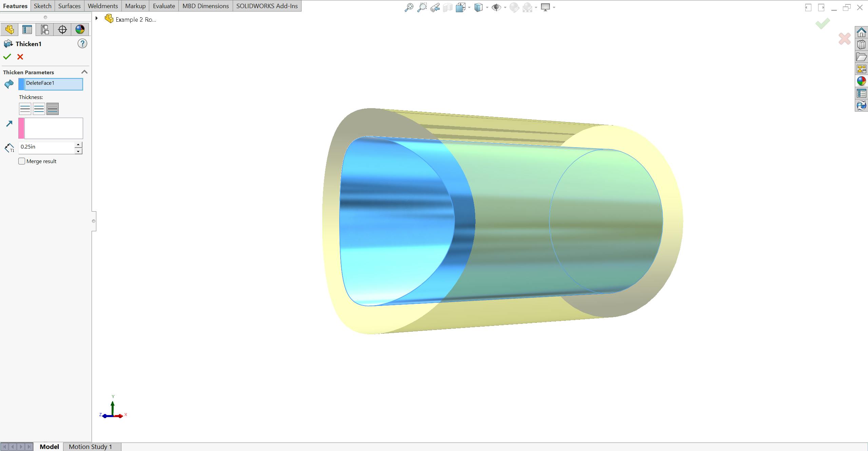Image resolution: width=868 pixels, height=451 pixels.
Task: Open the Motion Study 1 tab
Action: 90,447
